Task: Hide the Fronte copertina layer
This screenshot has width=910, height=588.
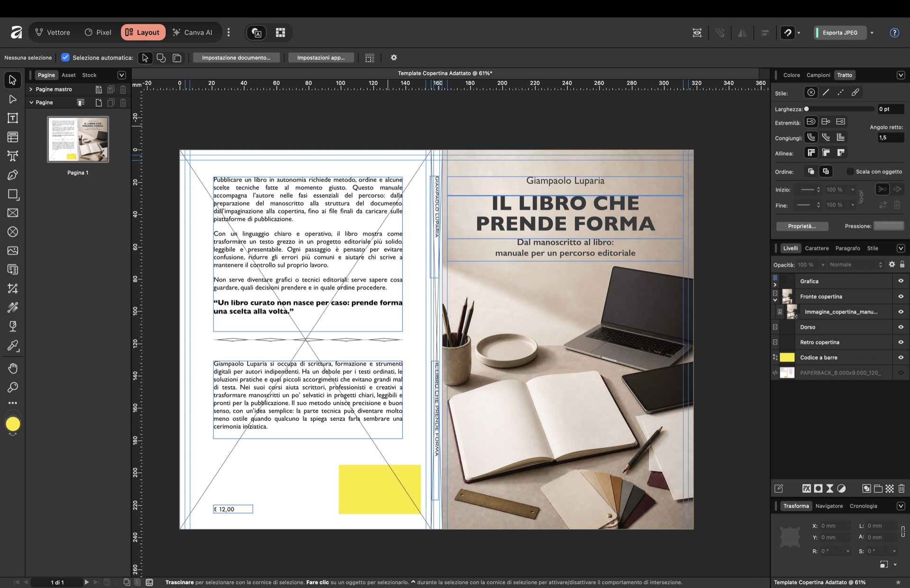Action: coord(901,297)
